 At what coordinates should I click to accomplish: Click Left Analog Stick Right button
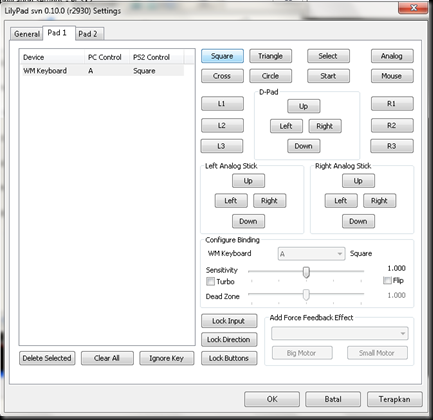click(x=270, y=201)
